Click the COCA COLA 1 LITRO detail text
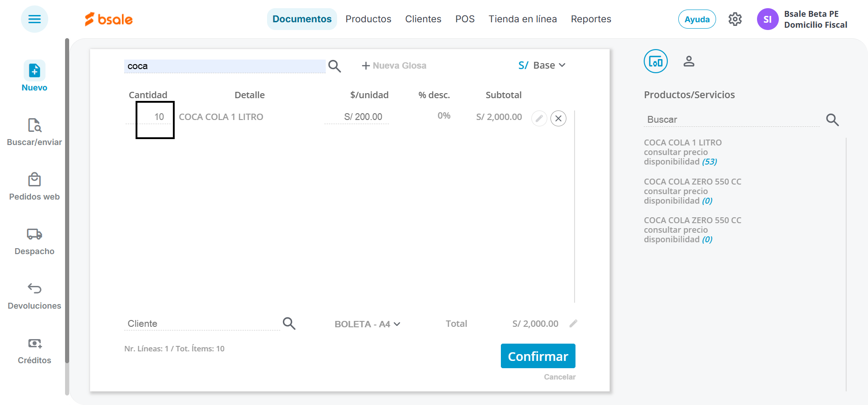The height and width of the screenshot is (405, 868). [221, 117]
